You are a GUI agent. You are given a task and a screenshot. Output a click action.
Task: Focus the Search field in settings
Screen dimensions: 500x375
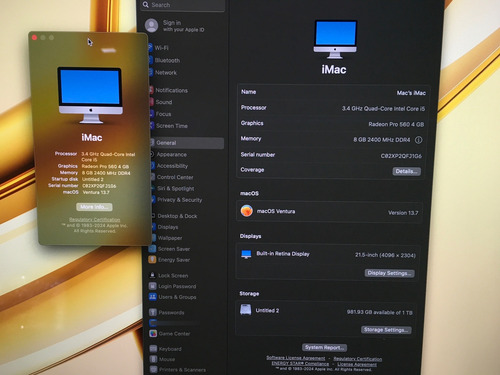click(x=183, y=5)
